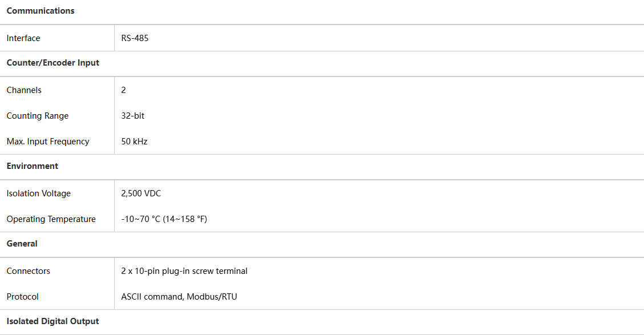This screenshot has height=335, width=644.
Task: Click the Interface row label
Action: [x=23, y=38]
